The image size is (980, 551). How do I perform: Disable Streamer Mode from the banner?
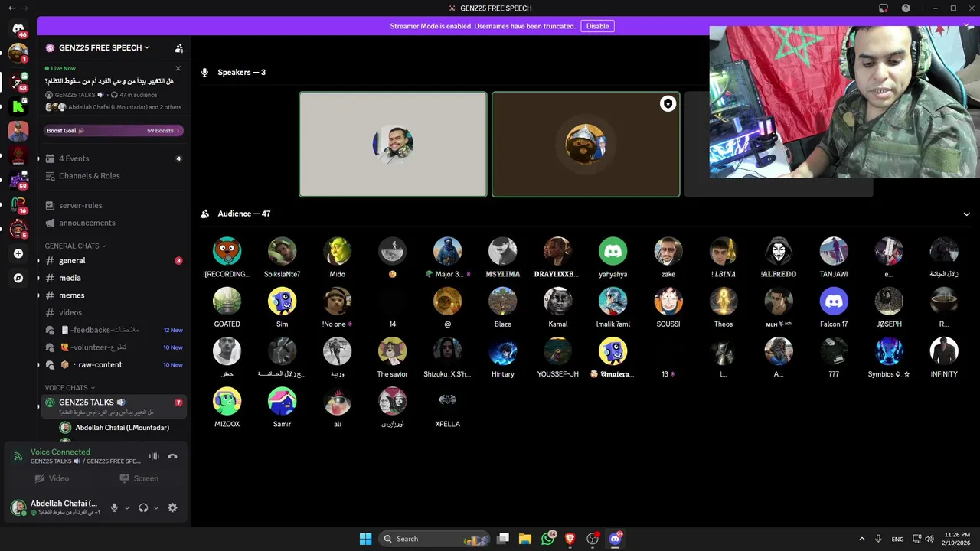[597, 26]
